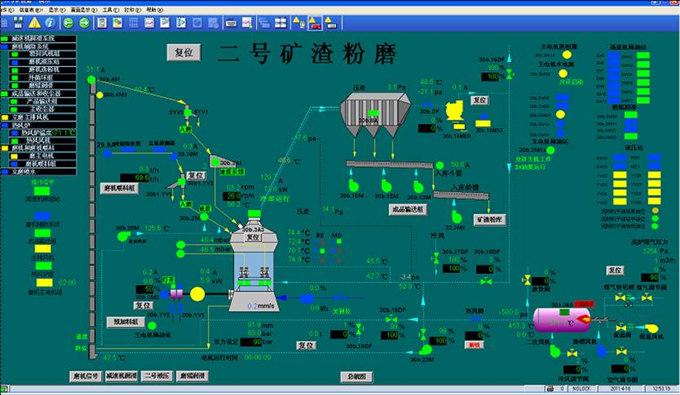Go forward with the green right arrow

pyautogui.click(x=84, y=23)
